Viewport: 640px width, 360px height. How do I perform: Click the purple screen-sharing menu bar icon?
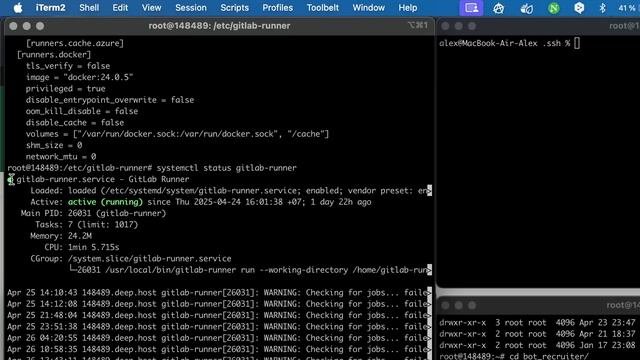pyautogui.click(x=471, y=8)
